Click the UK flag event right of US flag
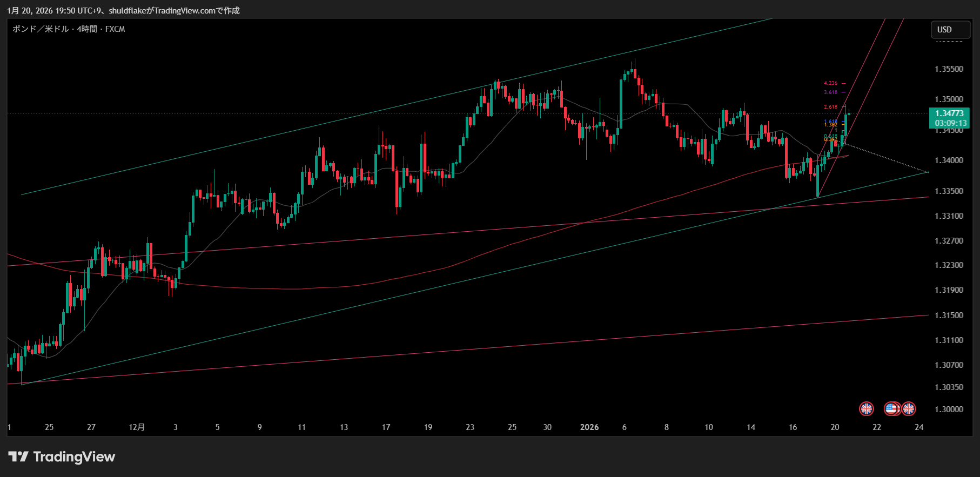This screenshot has width=980, height=477. coord(909,409)
